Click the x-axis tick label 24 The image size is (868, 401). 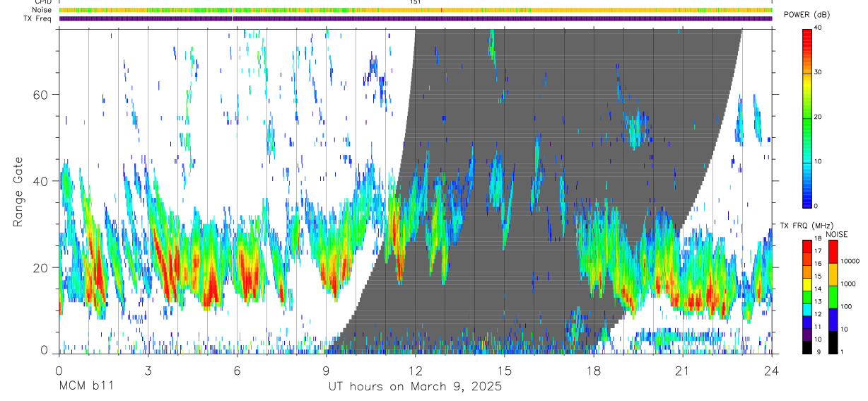[772, 370]
